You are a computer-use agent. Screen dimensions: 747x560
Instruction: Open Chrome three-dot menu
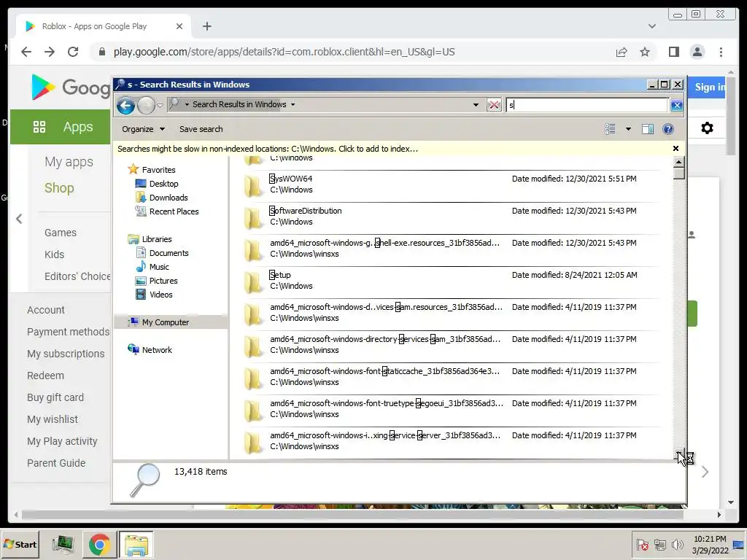[721, 52]
